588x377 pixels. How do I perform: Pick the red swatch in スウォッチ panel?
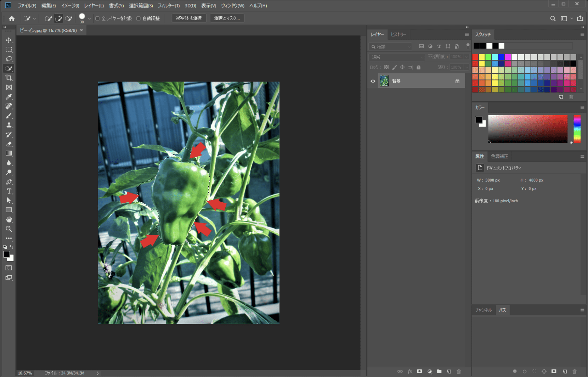click(475, 57)
